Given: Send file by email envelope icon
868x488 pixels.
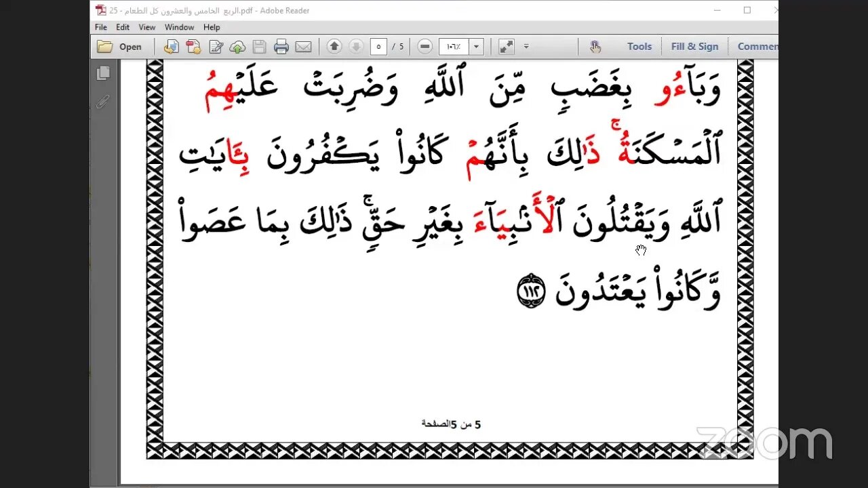Looking at the screenshot, I should tap(303, 47).
